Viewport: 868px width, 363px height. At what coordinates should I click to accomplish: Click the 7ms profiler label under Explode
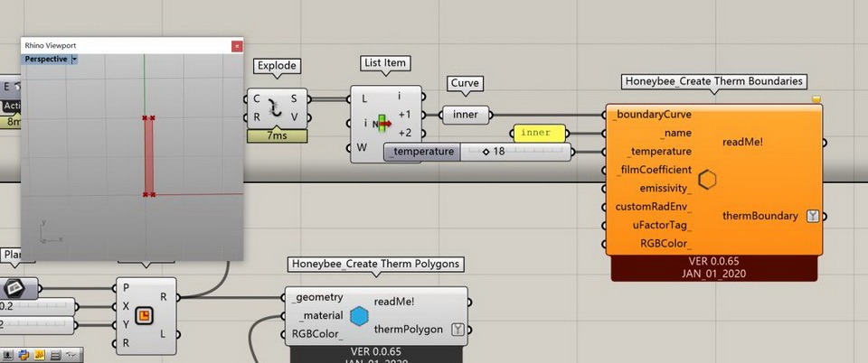tap(277, 136)
